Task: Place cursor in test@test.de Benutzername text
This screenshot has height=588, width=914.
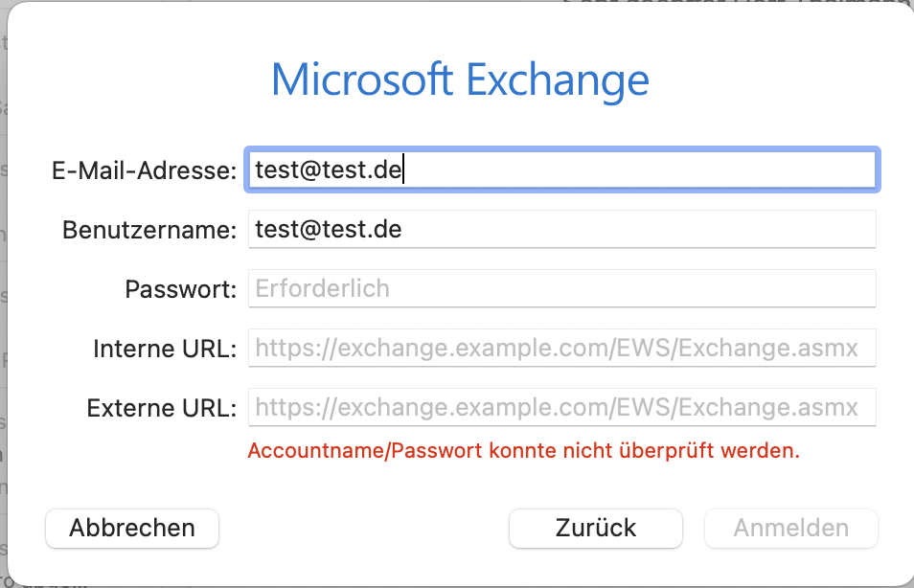Action: pos(328,230)
